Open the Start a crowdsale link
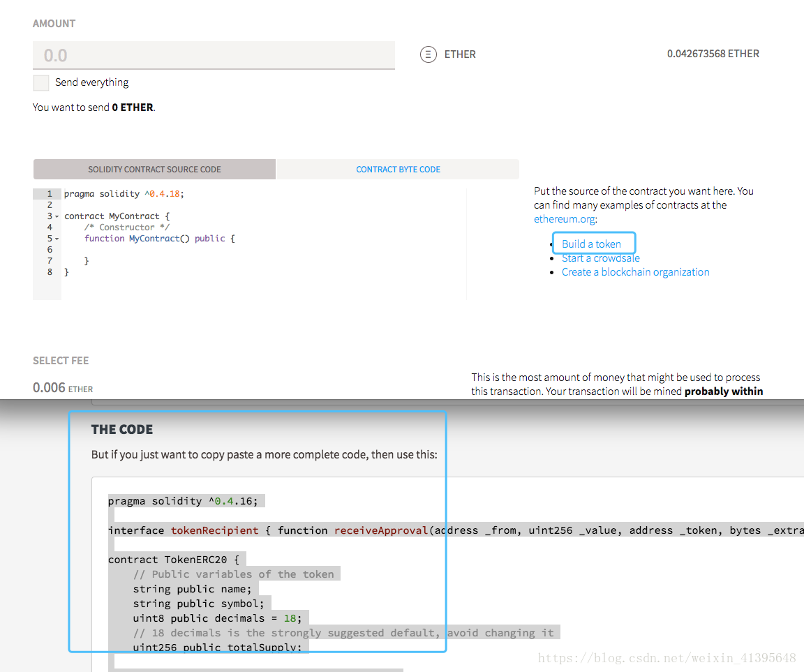804x672 pixels. tap(600, 258)
